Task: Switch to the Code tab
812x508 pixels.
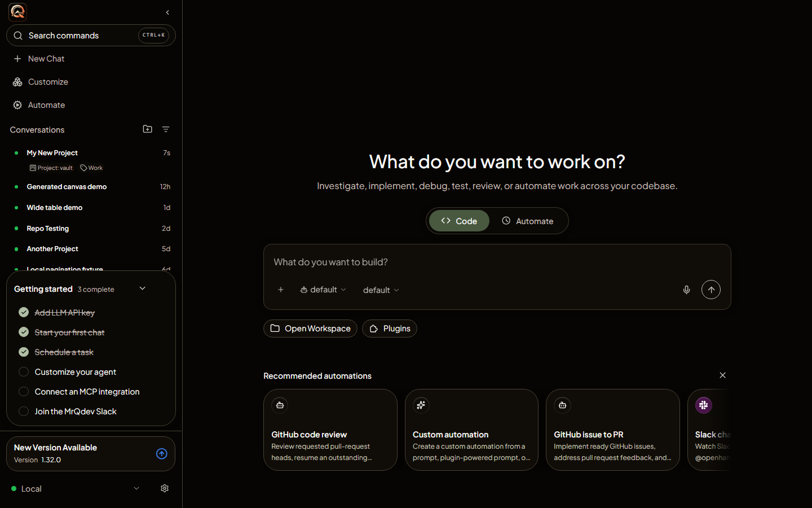Action: pyautogui.click(x=459, y=221)
